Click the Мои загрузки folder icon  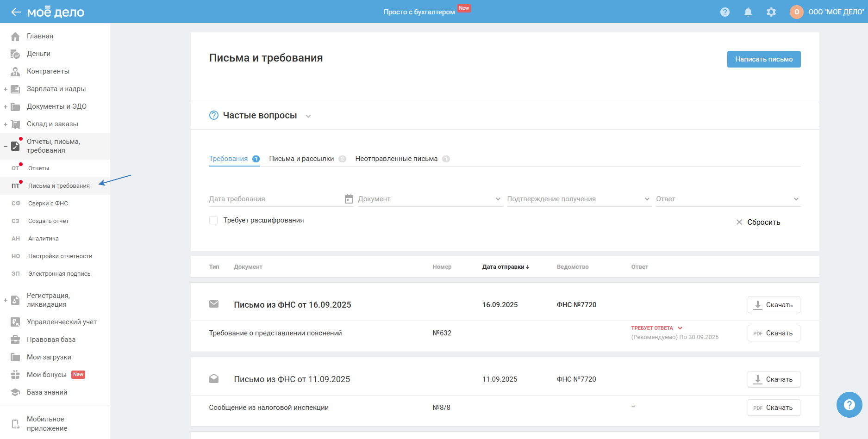(15, 357)
